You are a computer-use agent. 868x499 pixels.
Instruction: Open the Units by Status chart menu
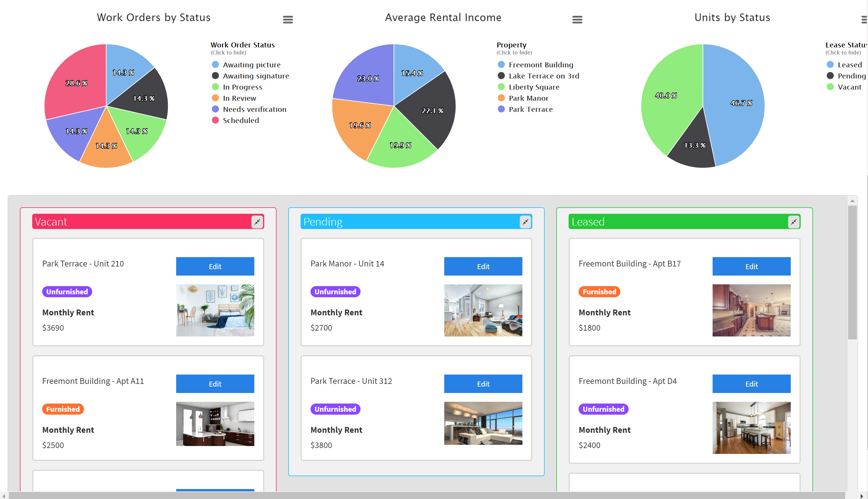coord(864,20)
